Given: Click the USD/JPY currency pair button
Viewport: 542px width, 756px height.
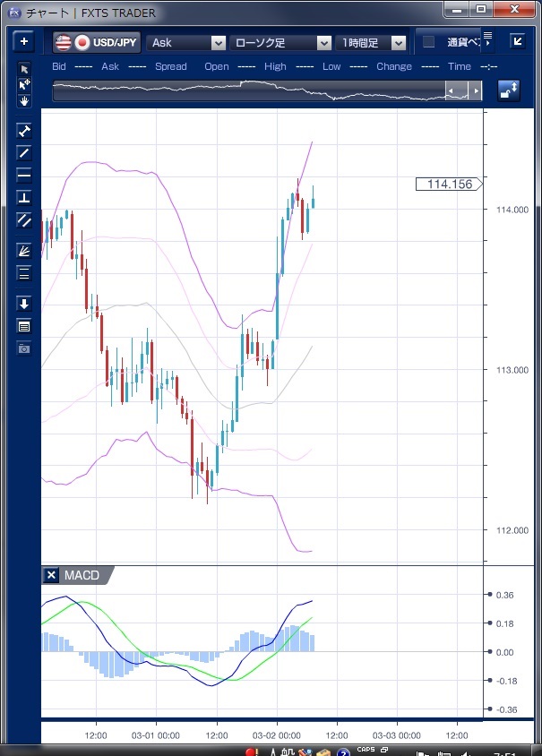Looking at the screenshot, I should click(97, 42).
